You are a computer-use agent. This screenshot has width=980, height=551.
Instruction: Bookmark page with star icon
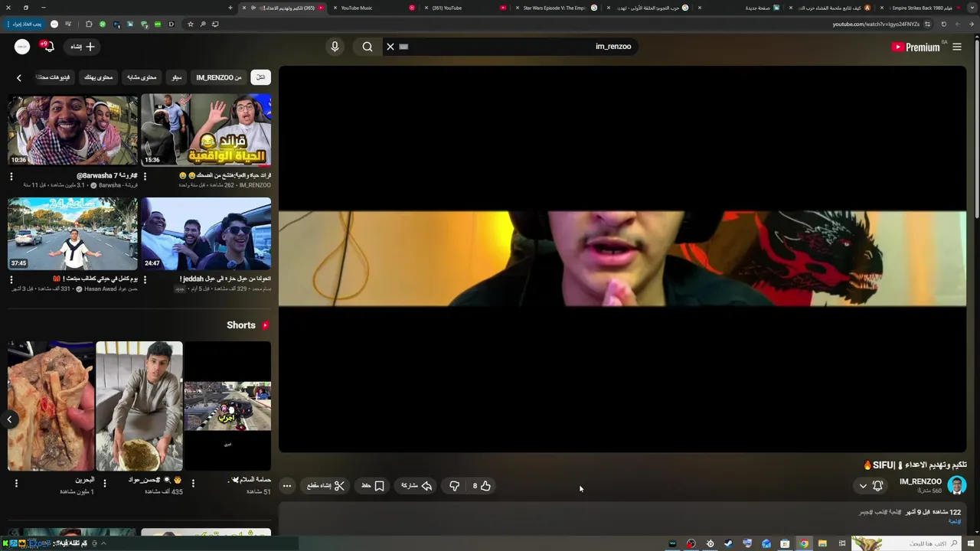pos(191,24)
